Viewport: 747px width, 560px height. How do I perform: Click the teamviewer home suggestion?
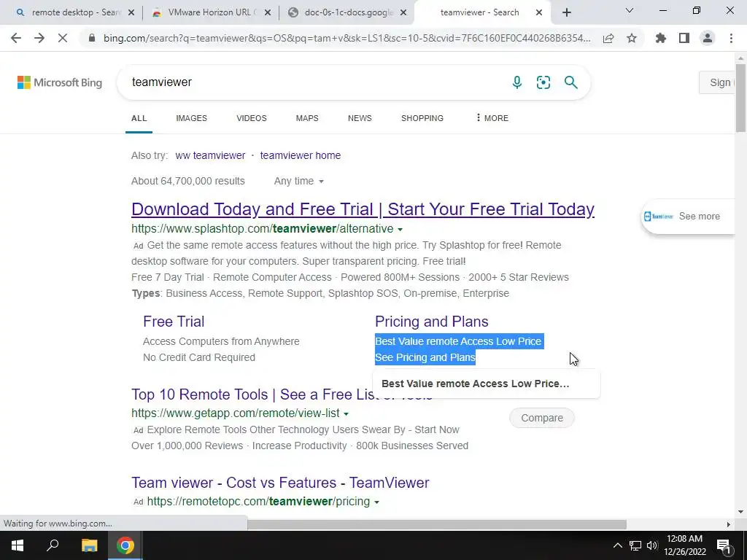tap(300, 155)
